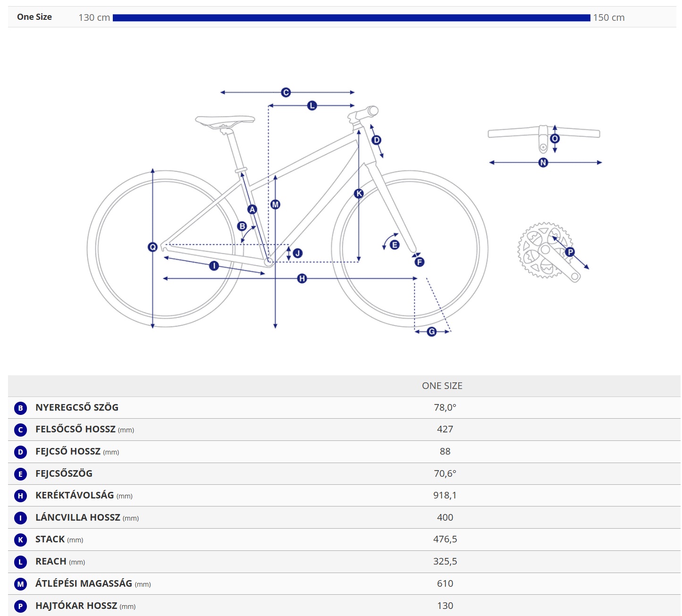Click the O marker on the stem illustration

pyautogui.click(x=555, y=139)
